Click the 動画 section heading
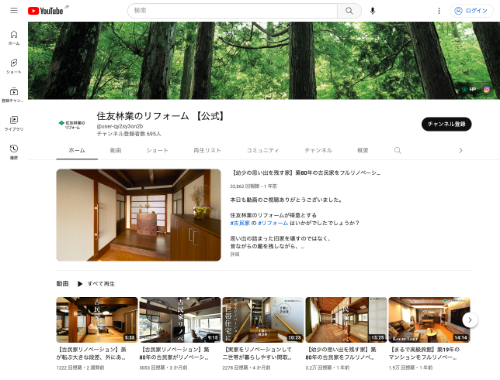Image resolution: width=500 pixels, height=380 pixels. coord(62,284)
